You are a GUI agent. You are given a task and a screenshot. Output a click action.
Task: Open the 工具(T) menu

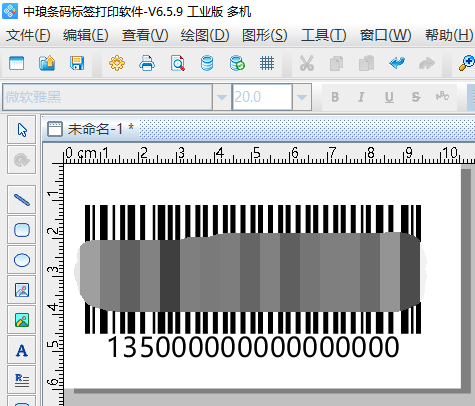[324, 35]
